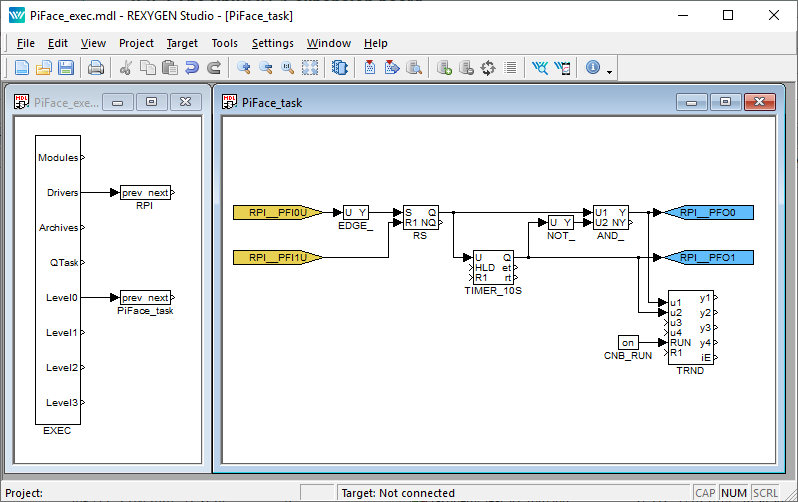Click the server minus disconnect icon
798x502 pixels.
tap(466, 68)
